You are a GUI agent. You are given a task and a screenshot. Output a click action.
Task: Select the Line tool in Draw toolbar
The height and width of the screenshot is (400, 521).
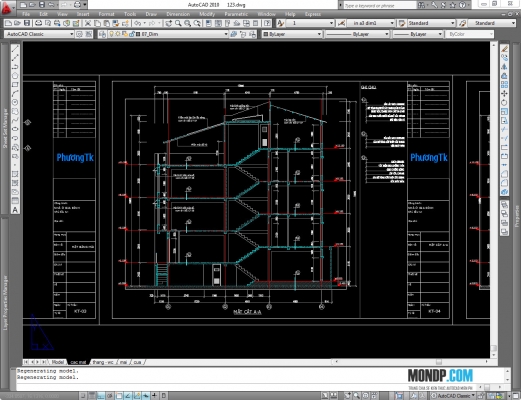point(15,49)
